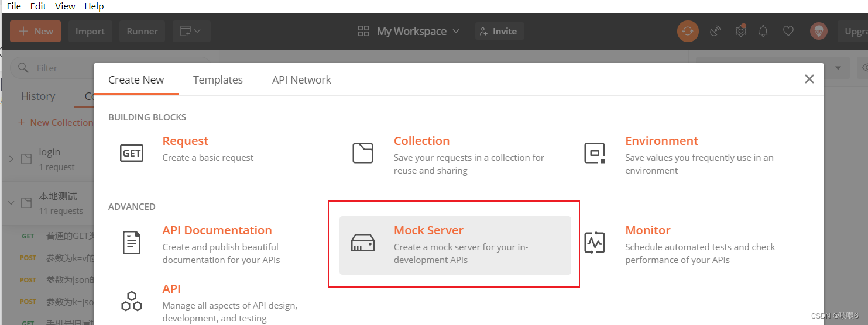Click the Environment icon
The width and height of the screenshot is (868, 325).
[595, 153]
